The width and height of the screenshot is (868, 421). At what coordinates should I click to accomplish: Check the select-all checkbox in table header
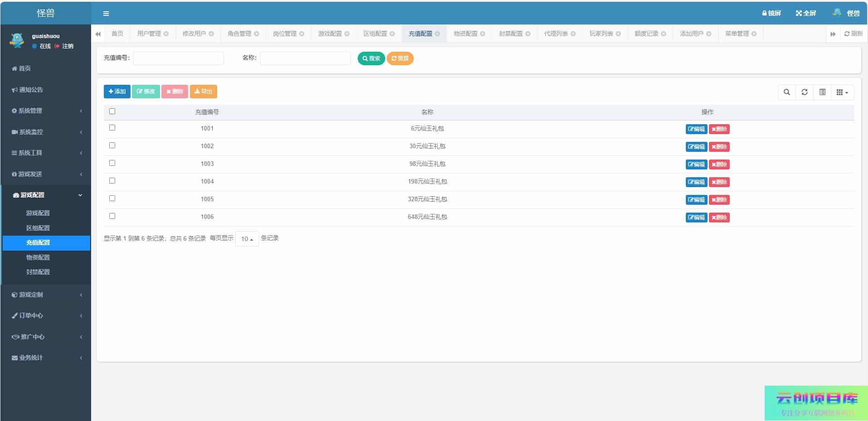[x=112, y=111]
